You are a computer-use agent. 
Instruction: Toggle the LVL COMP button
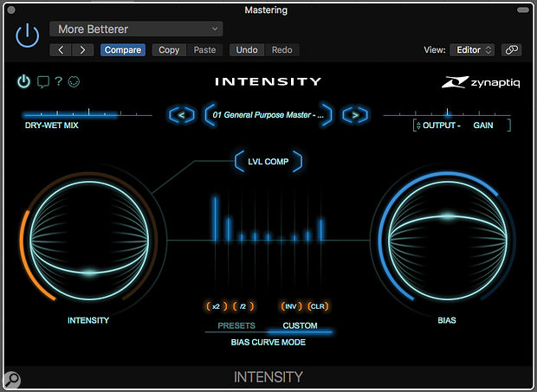[x=268, y=162]
